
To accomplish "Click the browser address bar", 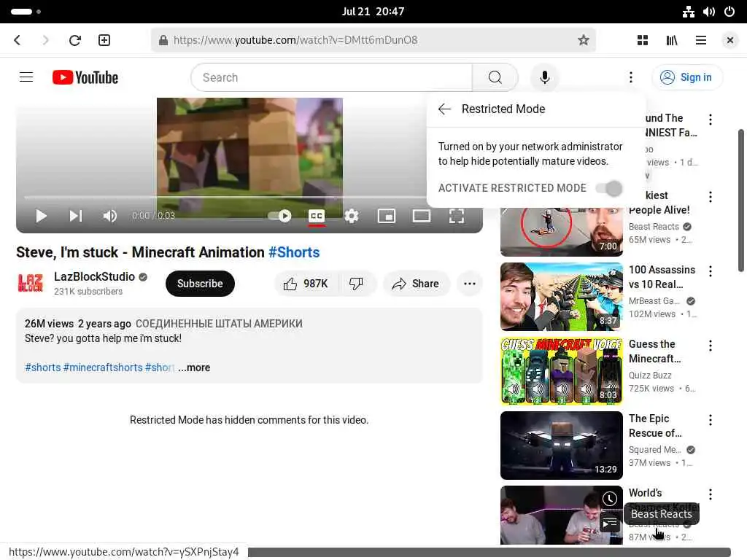I will [373, 40].
